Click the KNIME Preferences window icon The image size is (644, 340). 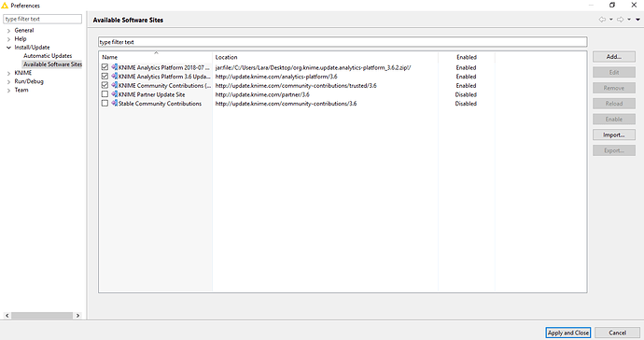click(x=5, y=6)
